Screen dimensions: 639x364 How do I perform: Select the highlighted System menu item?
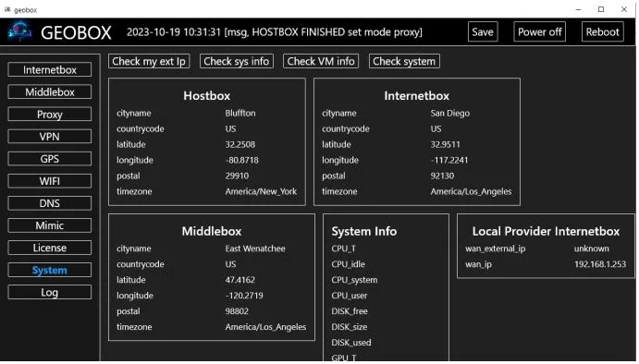pos(50,271)
